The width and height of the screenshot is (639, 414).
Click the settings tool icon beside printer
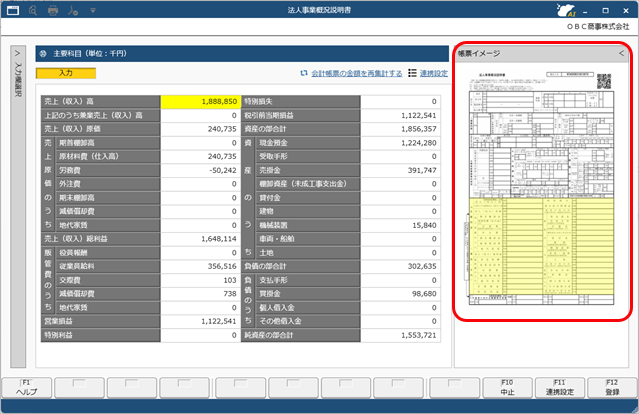coord(73,11)
